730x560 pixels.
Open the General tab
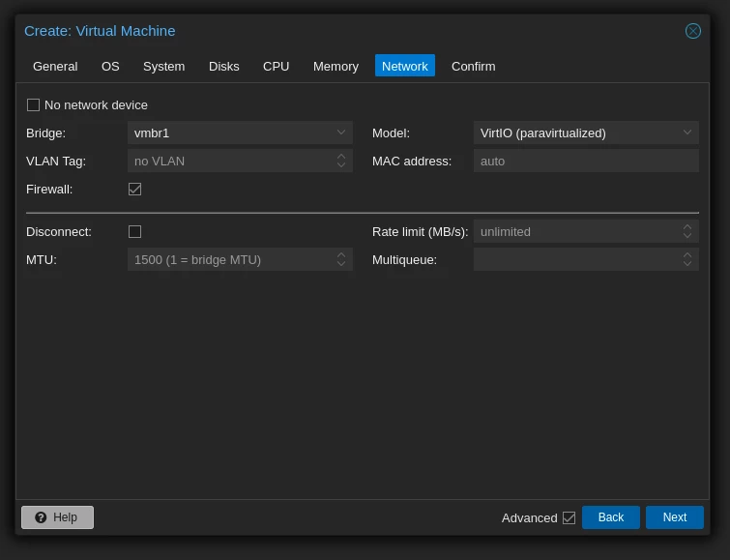pyautogui.click(x=55, y=66)
